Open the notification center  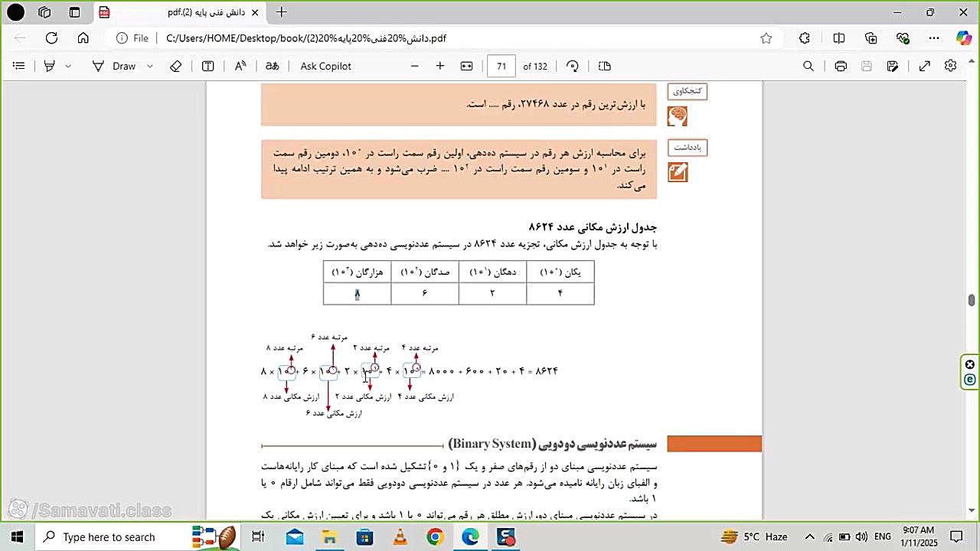click(956, 536)
